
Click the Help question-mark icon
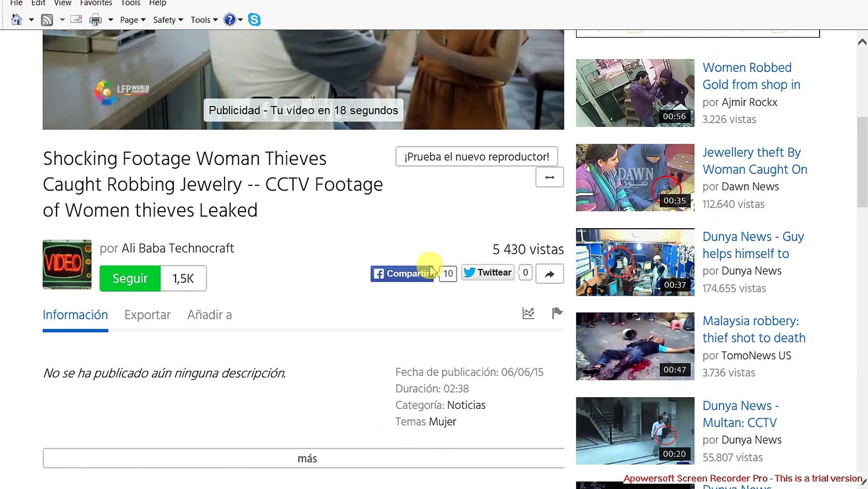tap(230, 19)
